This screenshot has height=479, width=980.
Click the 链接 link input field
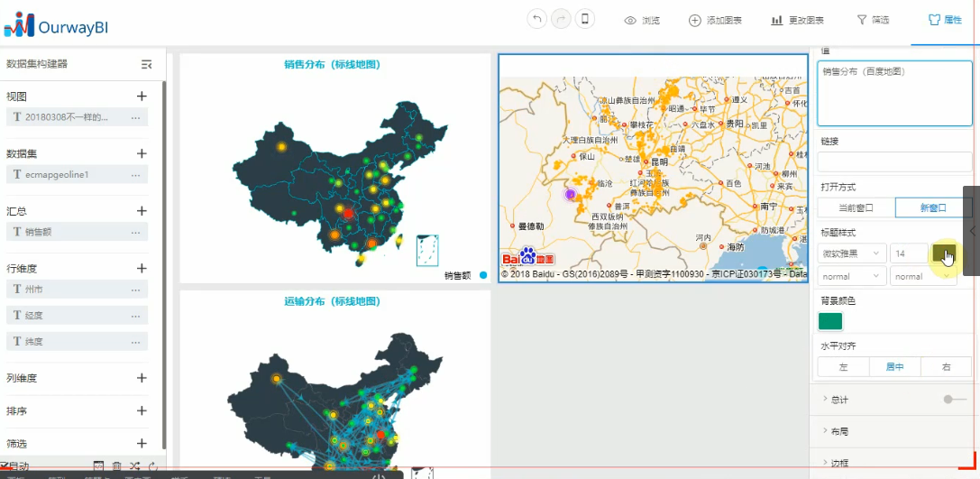click(x=894, y=162)
